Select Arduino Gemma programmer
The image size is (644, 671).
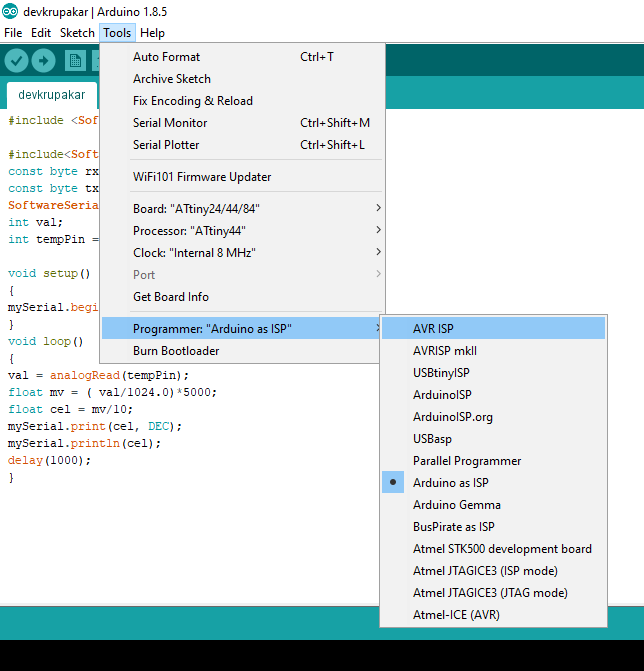click(493, 505)
